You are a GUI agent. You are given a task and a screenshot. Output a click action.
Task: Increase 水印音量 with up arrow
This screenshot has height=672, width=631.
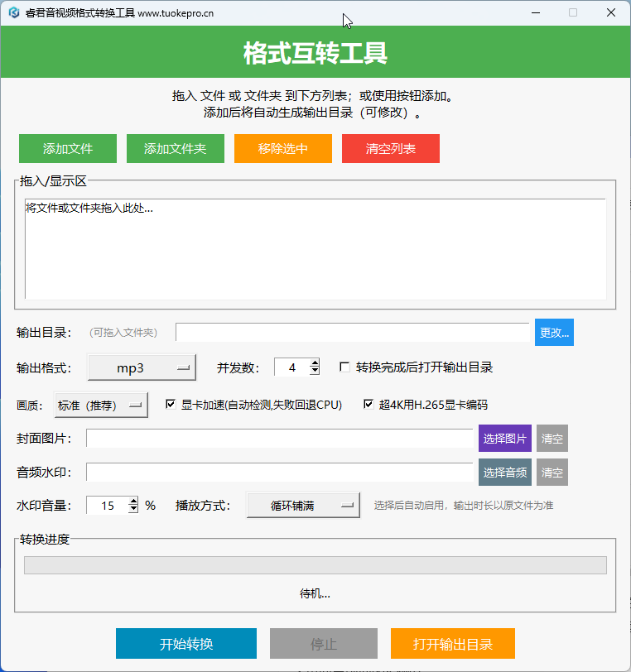[133, 501]
